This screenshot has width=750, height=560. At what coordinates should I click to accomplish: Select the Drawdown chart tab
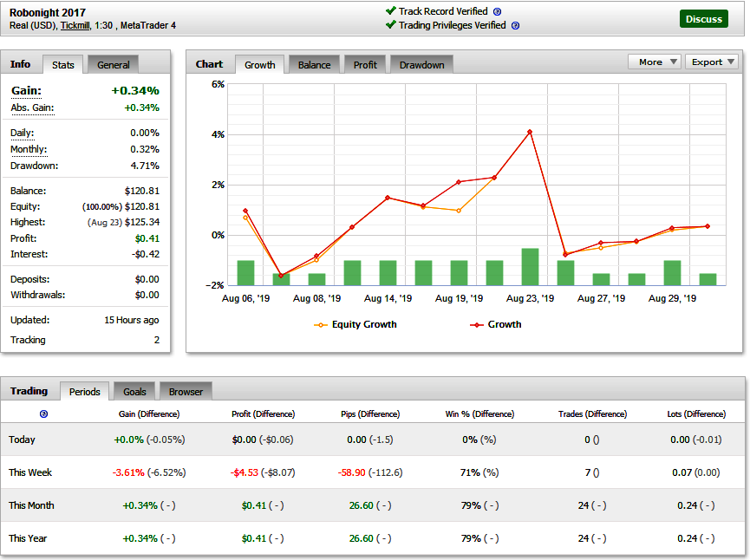[x=422, y=65]
